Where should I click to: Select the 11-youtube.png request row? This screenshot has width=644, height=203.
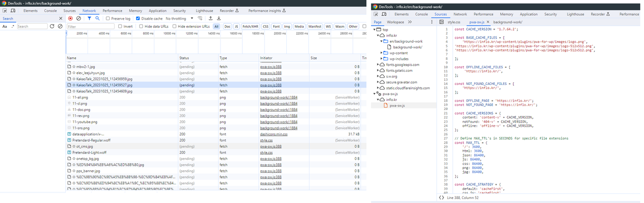213,122
